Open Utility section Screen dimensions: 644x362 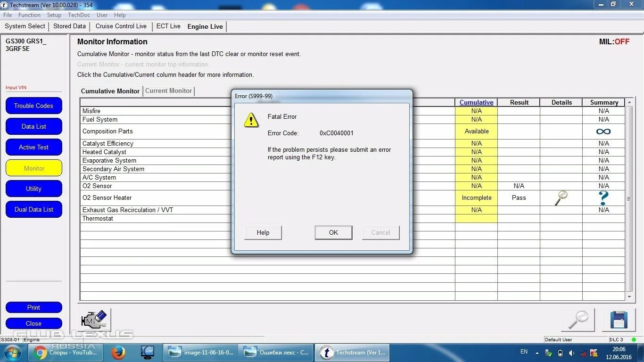click(33, 189)
